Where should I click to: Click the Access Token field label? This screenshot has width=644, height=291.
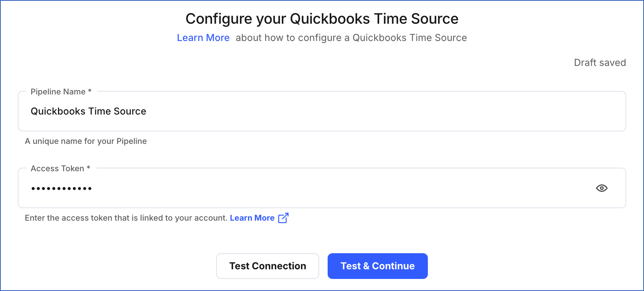[57, 168]
